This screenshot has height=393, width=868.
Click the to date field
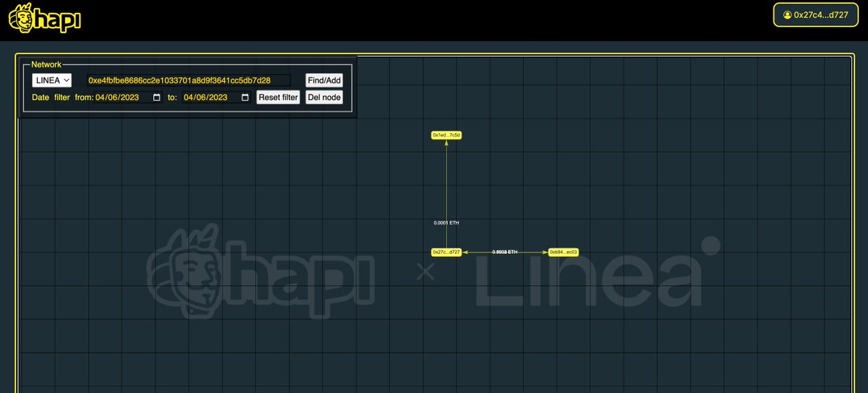point(217,97)
